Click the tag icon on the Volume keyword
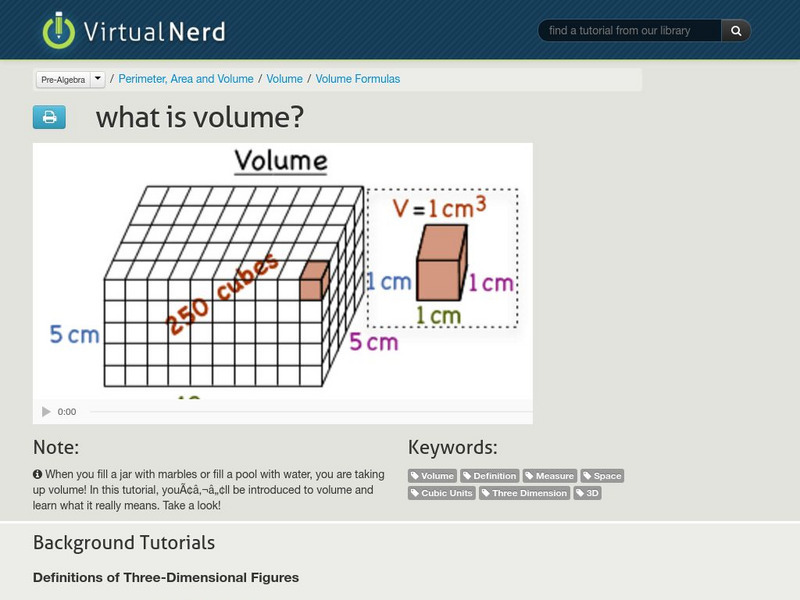 point(413,476)
